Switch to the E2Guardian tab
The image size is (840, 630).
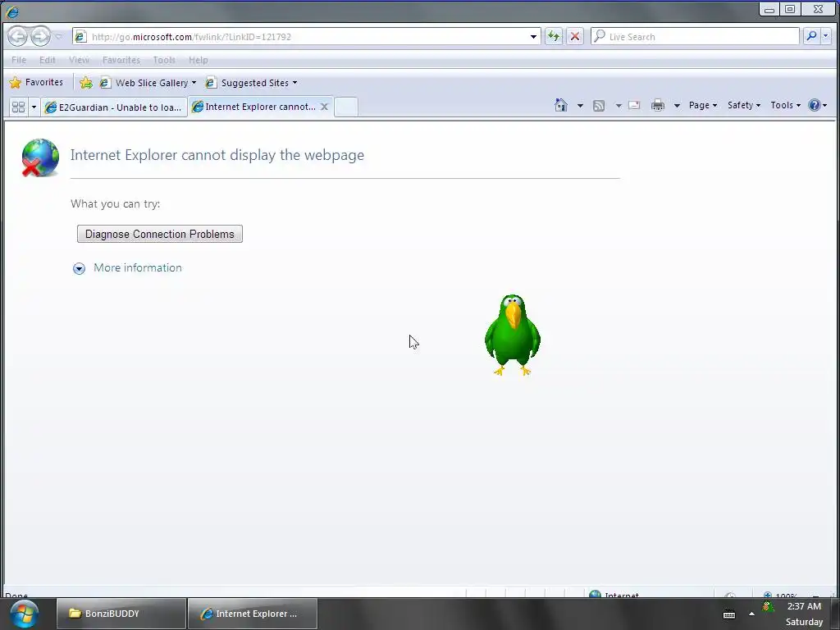pyautogui.click(x=114, y=107)
